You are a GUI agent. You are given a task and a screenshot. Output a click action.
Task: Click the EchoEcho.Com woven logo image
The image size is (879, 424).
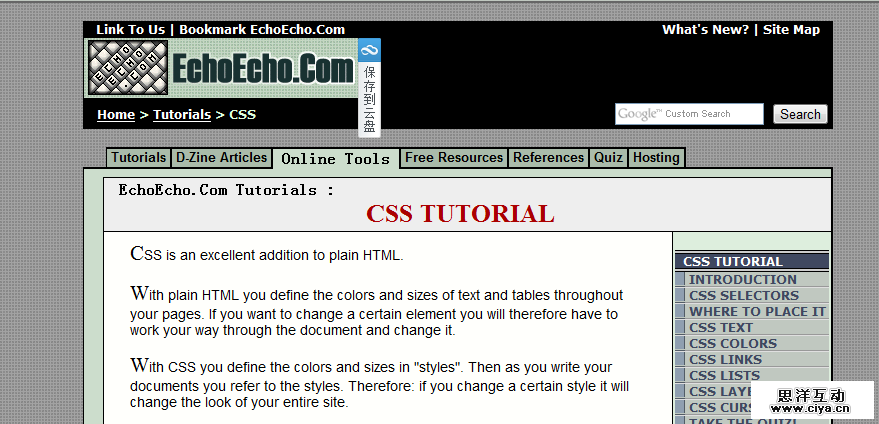[128, 67]
